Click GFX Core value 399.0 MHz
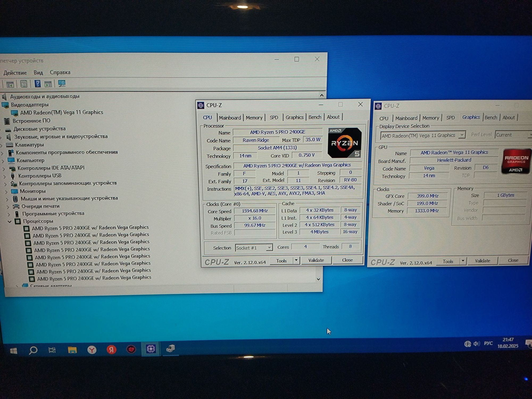 coord(427,196)
